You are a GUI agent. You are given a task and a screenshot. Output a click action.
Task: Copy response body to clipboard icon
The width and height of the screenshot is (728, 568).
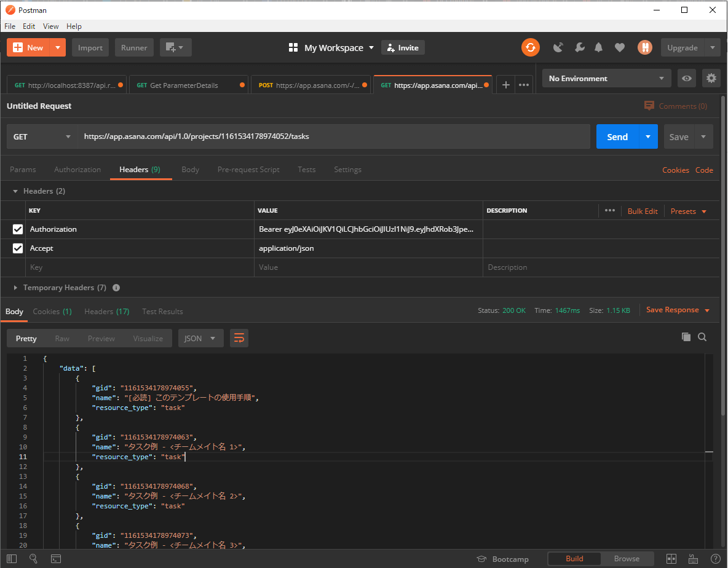[x=686, y=337]
